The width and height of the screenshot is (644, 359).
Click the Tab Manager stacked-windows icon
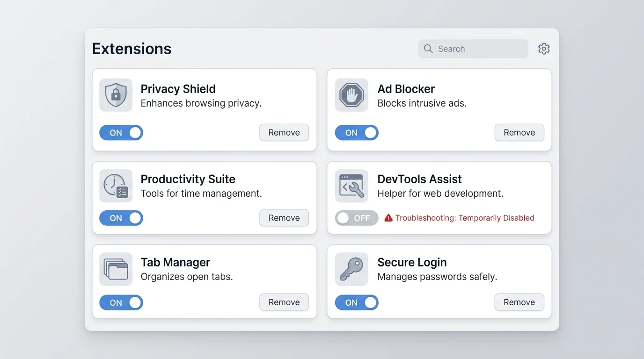point(116,269)
